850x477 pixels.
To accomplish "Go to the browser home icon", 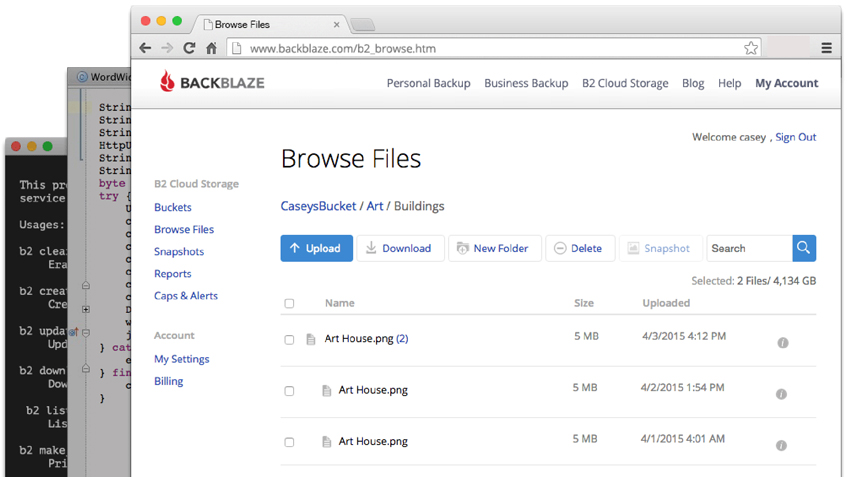I will [211, 48].
